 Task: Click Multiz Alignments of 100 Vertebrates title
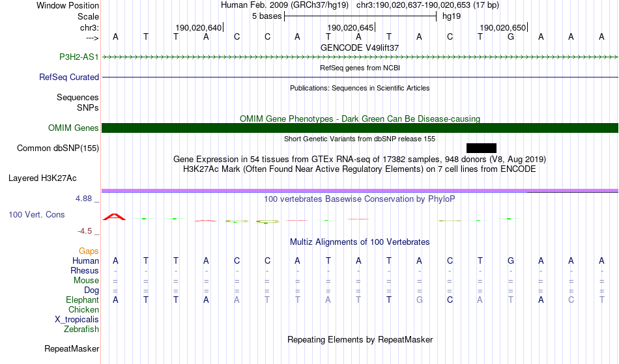[360, 242]
